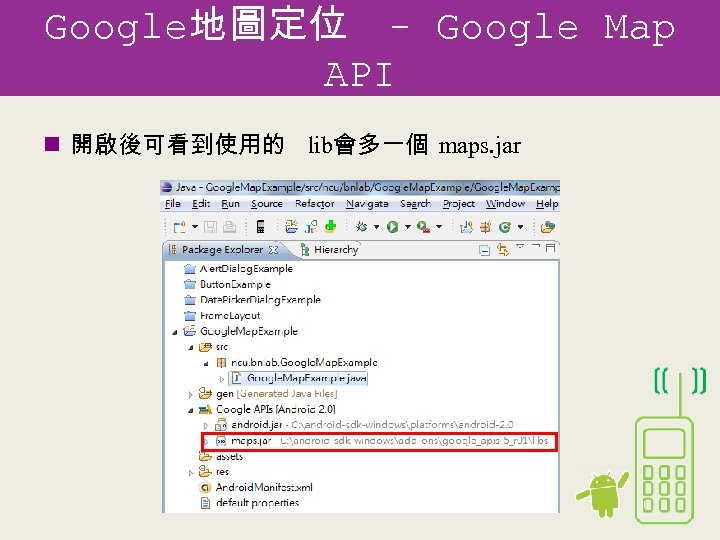The height and width of the screenshot is (540, 720).
Task: Minimize the Package Explorer view
Action: click(535, 247)
